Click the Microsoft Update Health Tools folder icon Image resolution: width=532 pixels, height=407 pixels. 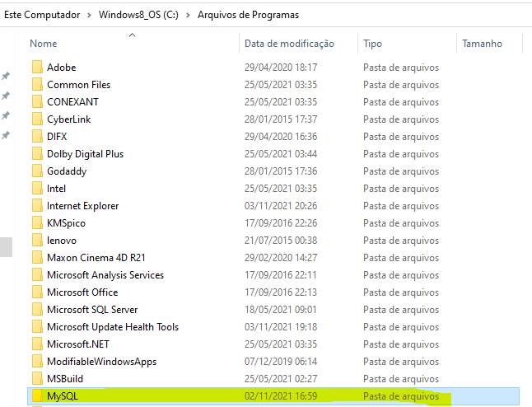pos(37,327)
